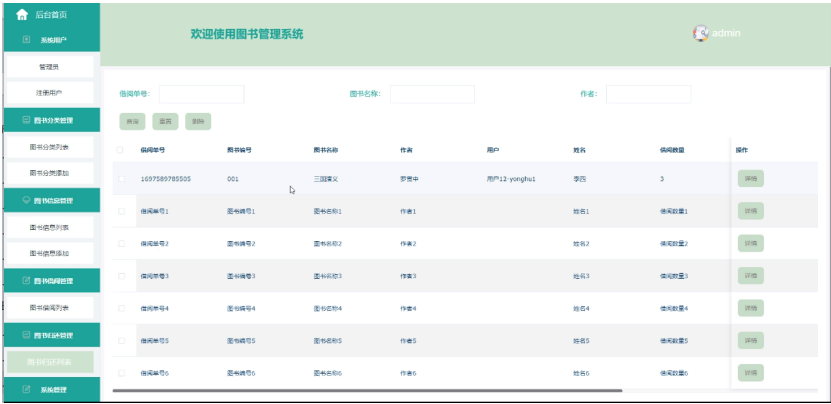
Task: Click the 图书名称 column header
Action: coord(326,150)
